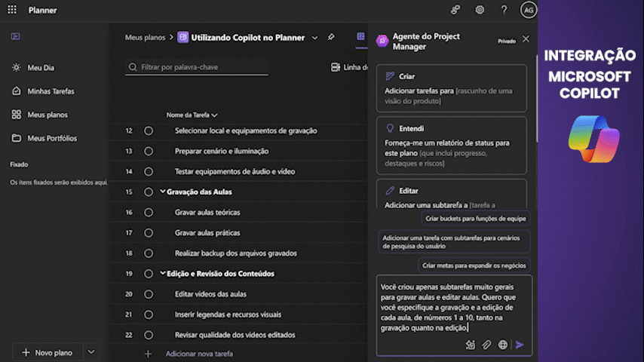Collapse the Gravação das Aulas group

pos(162,192)
